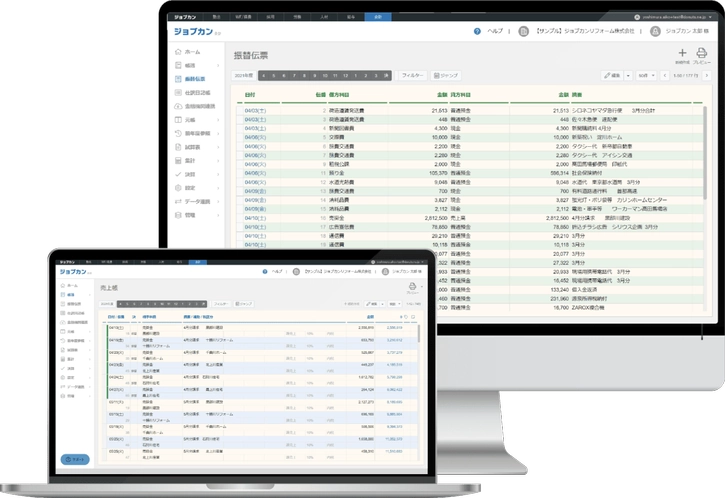Open the dropdown arrow beside 編集 on the monitor
The width and height of the screenshot is (725, 498).
[x=628, y=75]
